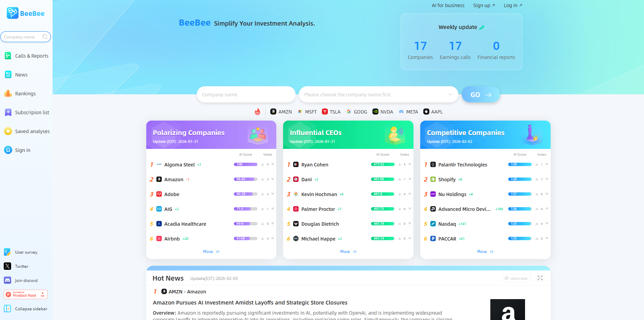
Task: Open select date picker in Hot News
Action: point(517,278)
